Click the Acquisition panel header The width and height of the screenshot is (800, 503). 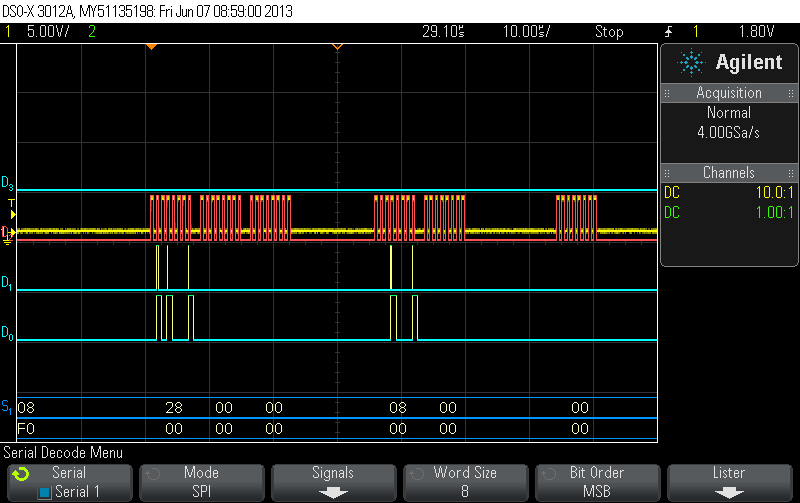(729, 93)
